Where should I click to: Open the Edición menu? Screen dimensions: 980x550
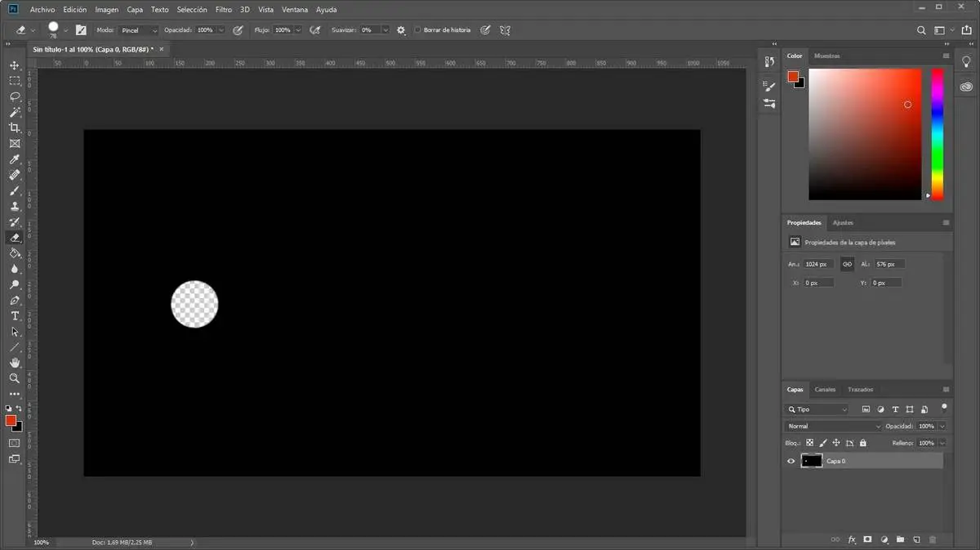[74, 10]
